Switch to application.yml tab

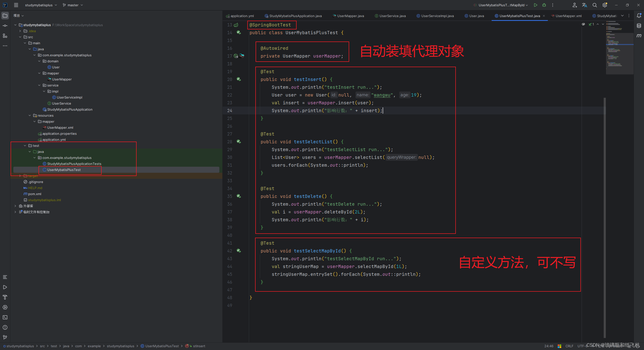coord(240,16)
